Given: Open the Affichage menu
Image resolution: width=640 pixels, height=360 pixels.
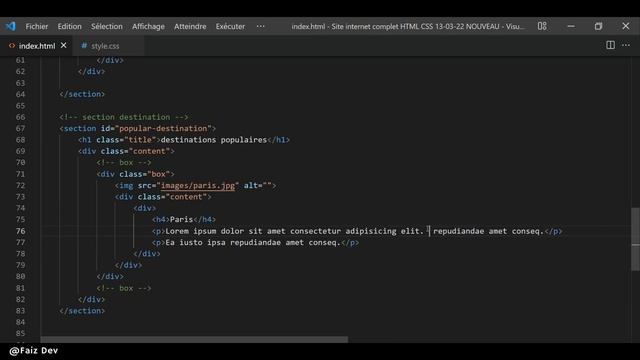Looking at the screenshot, I should (148, 26).
